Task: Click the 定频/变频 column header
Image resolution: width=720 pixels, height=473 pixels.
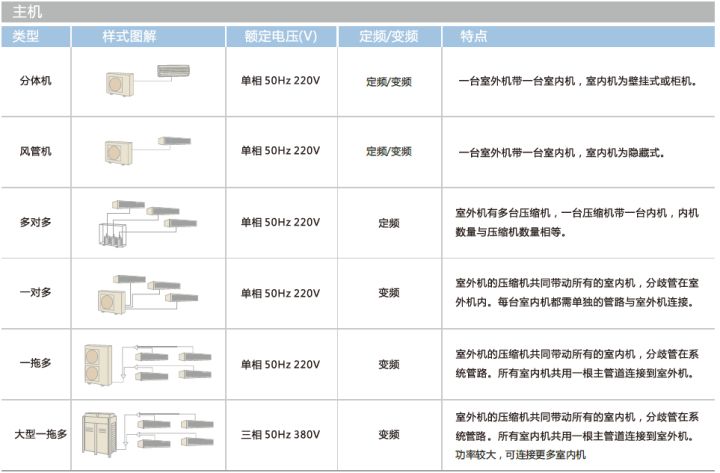Action: (x=389, y=36)
